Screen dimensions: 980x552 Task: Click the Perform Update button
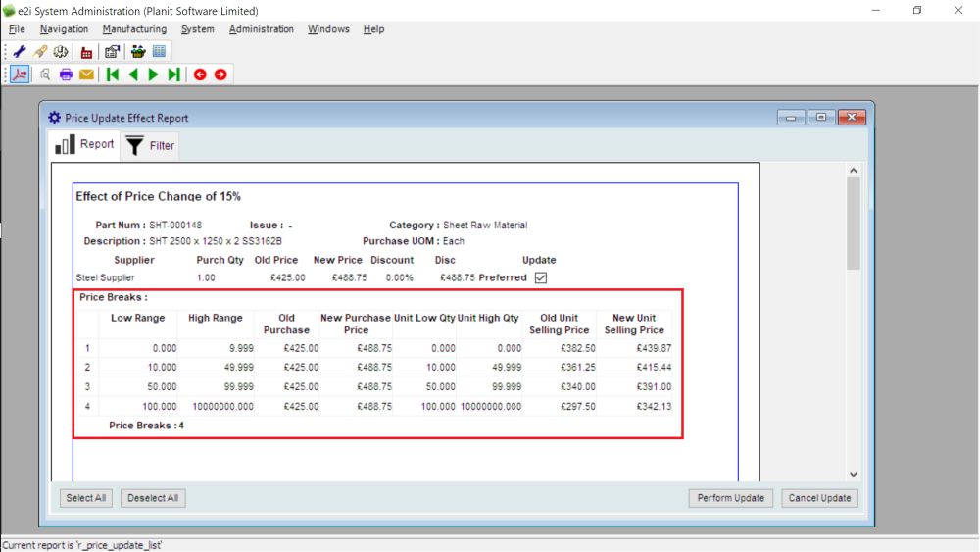730,498
